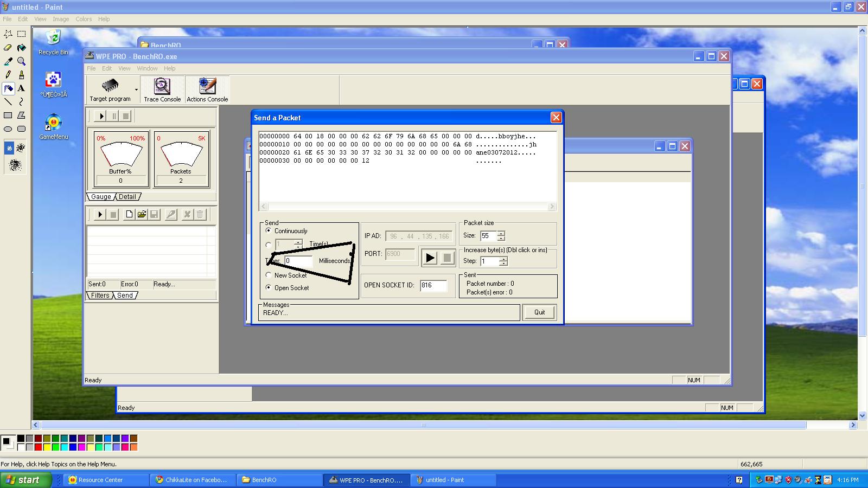Open the View menu in WPE PRO
Screen dimensions: 868x488
coord(124,68)
